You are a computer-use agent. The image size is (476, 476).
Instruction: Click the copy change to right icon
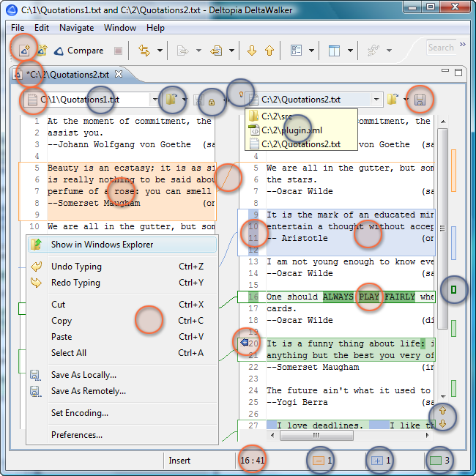[183, 51]
